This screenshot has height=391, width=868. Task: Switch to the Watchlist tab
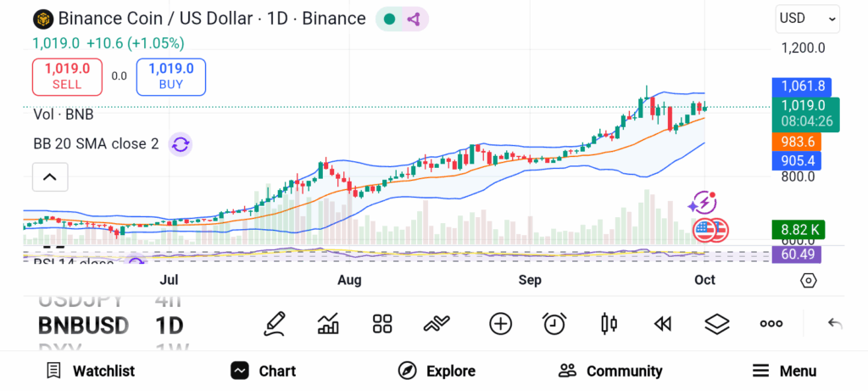91,371
